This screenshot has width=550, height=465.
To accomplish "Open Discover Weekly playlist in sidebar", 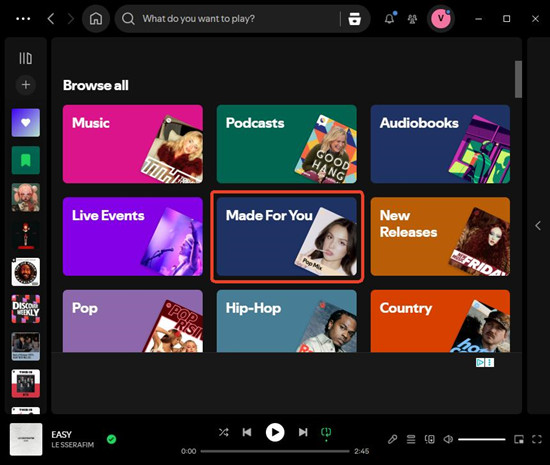I will pyautogui.click(x=26, y=309).
